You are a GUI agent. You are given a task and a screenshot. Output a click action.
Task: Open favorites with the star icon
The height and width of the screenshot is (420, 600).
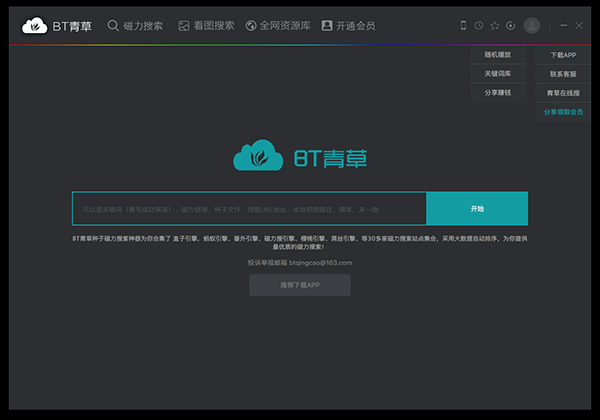pos(495,26)
